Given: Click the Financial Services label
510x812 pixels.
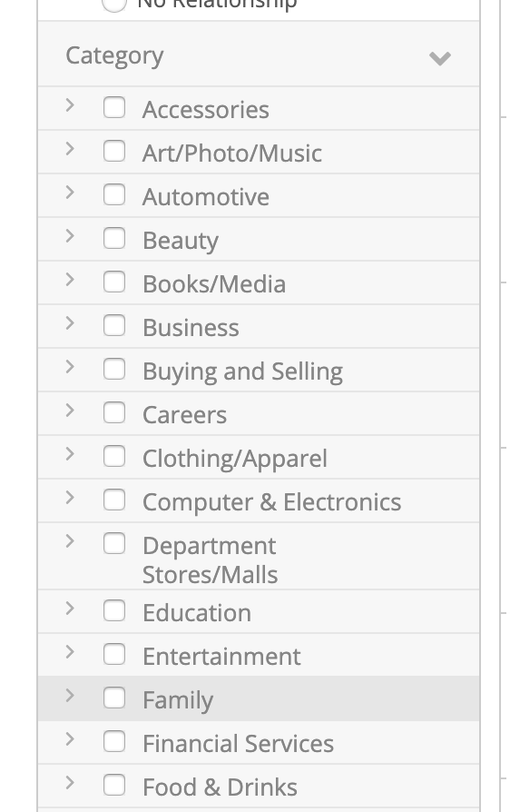Looking at the screenshot, I should 239,744.
